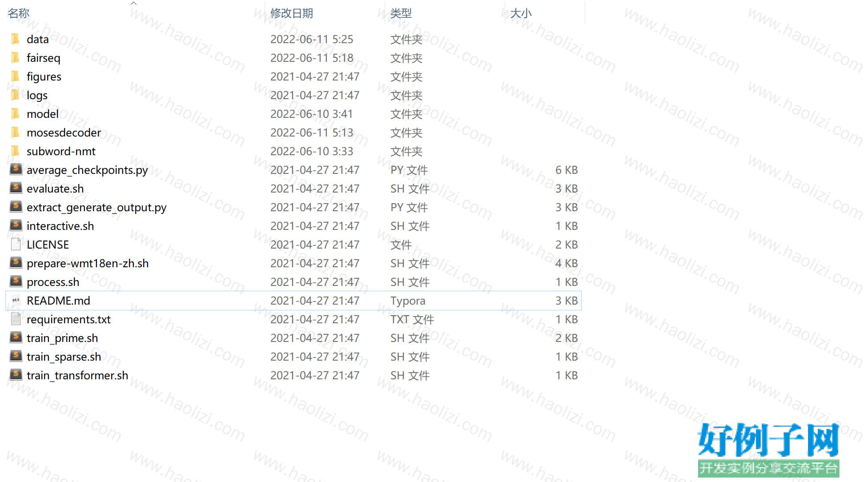Screen dimensions: 868x482
Task: Select the data folder name
Action: [x=38, y=40]
